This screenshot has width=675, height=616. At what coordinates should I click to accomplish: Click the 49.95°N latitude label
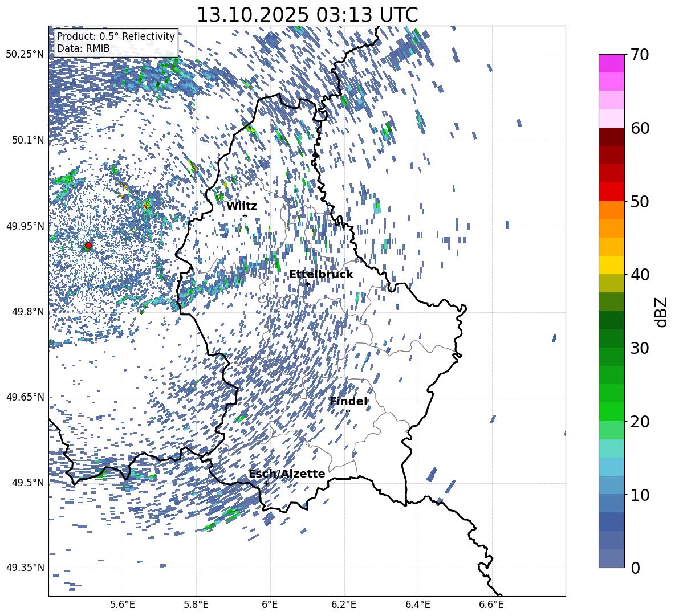click(25, 226)
